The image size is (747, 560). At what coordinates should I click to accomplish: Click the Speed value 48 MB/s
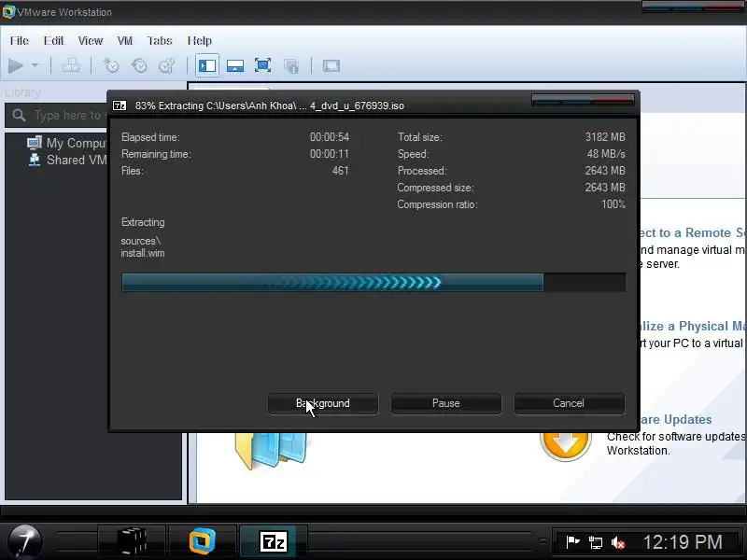pyautogui.click(x=606, y=154)
